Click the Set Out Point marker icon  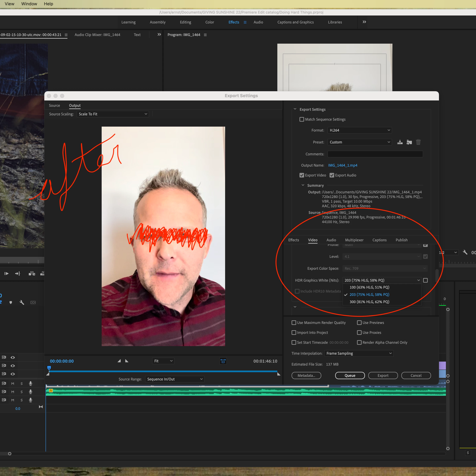pos(127,361)
